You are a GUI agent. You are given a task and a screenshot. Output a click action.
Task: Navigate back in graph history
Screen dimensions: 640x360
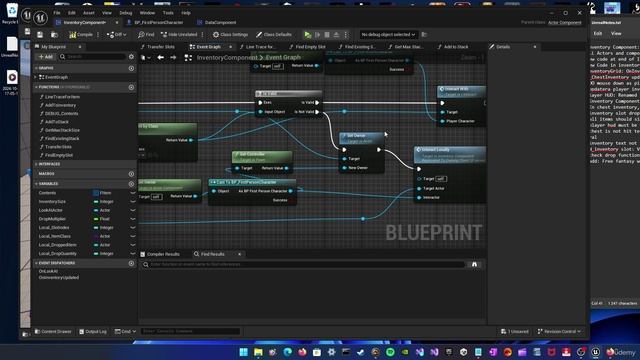tap(160, 58)
